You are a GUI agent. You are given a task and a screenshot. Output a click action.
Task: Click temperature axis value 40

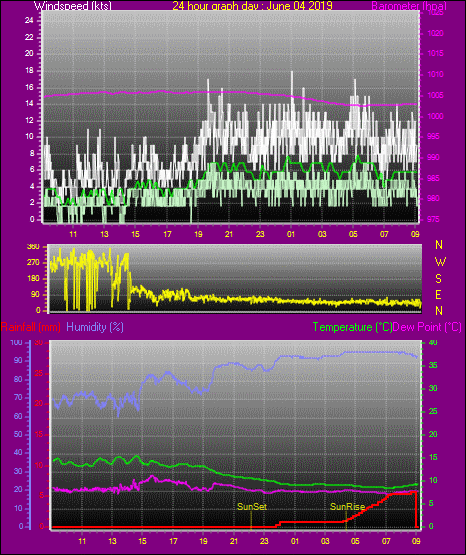pyautogui.click(x=433, y=342)
